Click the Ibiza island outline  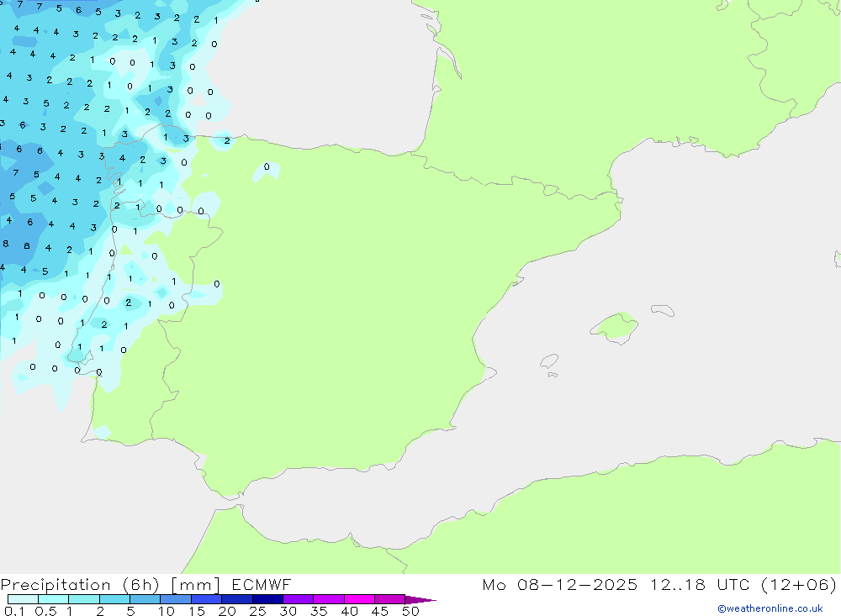pyautogui.click(x=549, y=361)
